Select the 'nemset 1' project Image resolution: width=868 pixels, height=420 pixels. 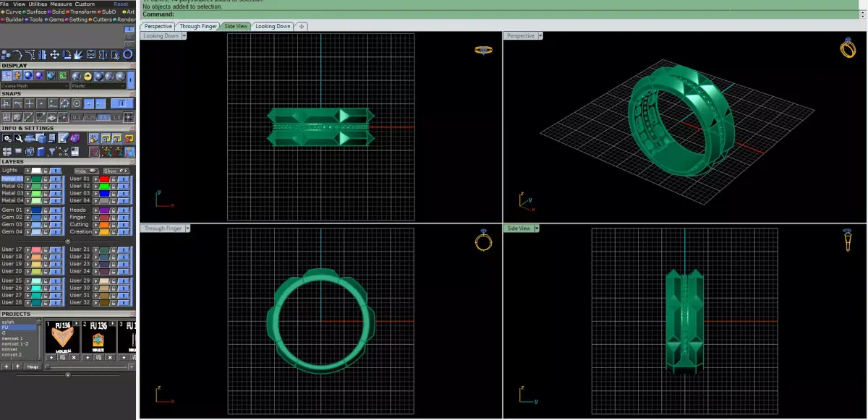point(12,338)
